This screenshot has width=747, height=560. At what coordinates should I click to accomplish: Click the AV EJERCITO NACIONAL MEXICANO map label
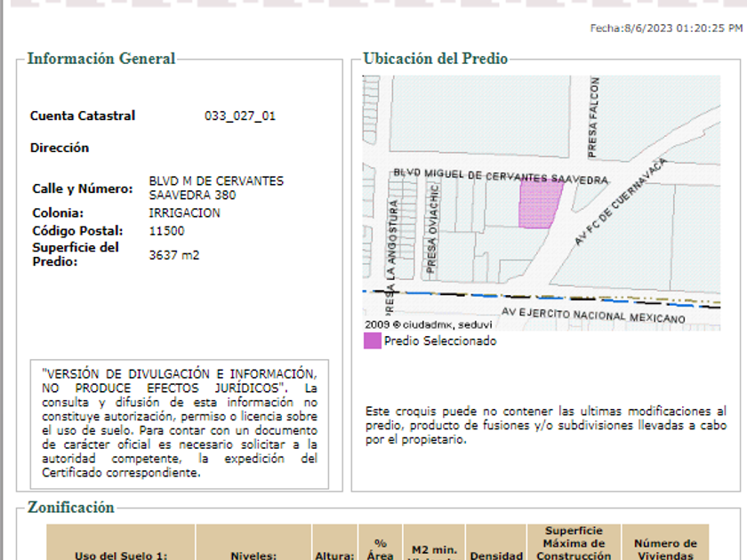593,315
